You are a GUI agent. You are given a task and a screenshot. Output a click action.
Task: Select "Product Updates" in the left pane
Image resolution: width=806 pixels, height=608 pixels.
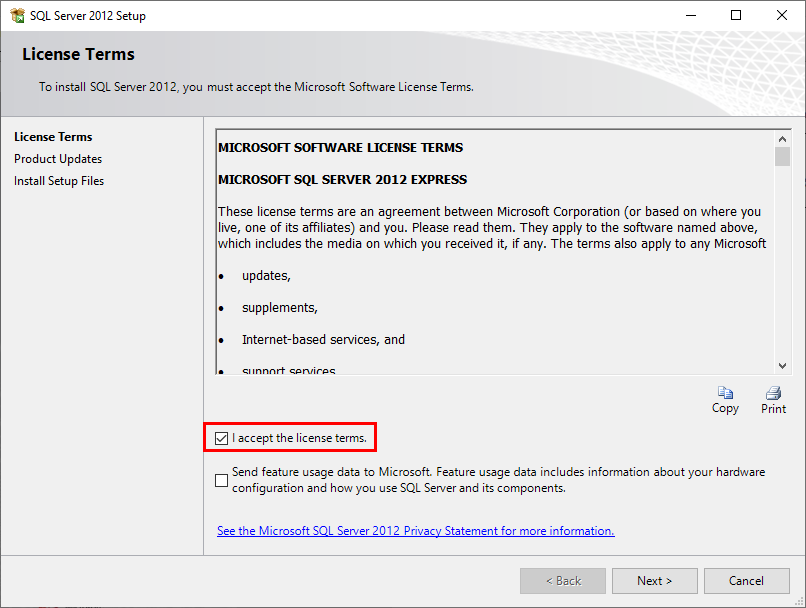pos(57,158)
